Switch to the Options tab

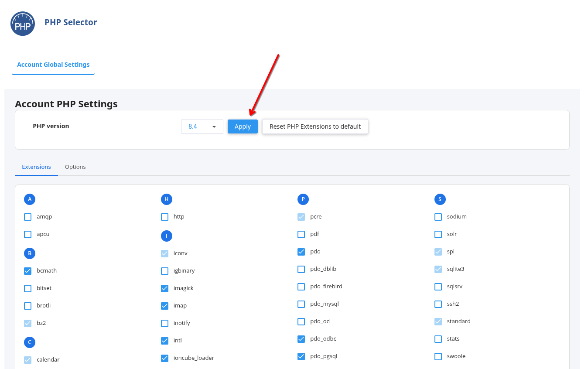(75, 167)
